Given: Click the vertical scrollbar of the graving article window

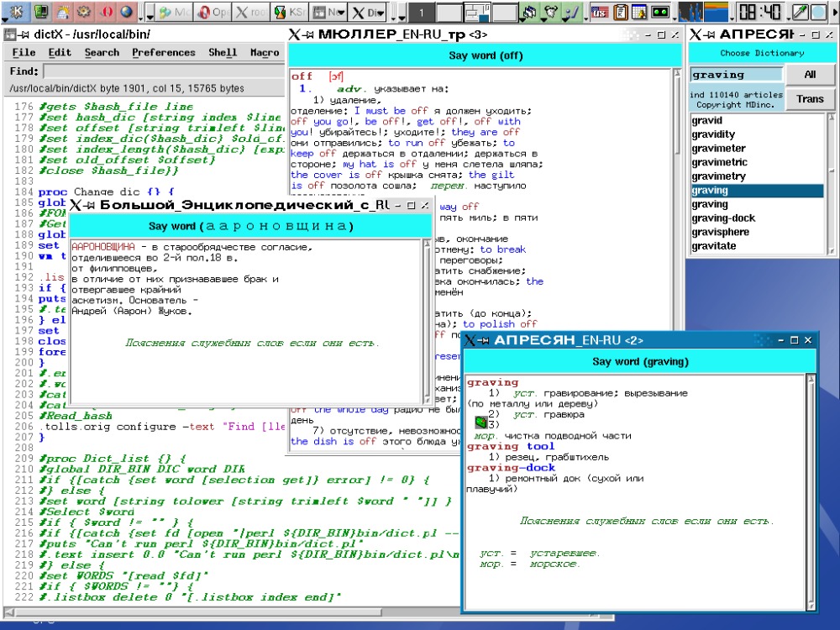Looking at the screenshot, I should 811,491.
